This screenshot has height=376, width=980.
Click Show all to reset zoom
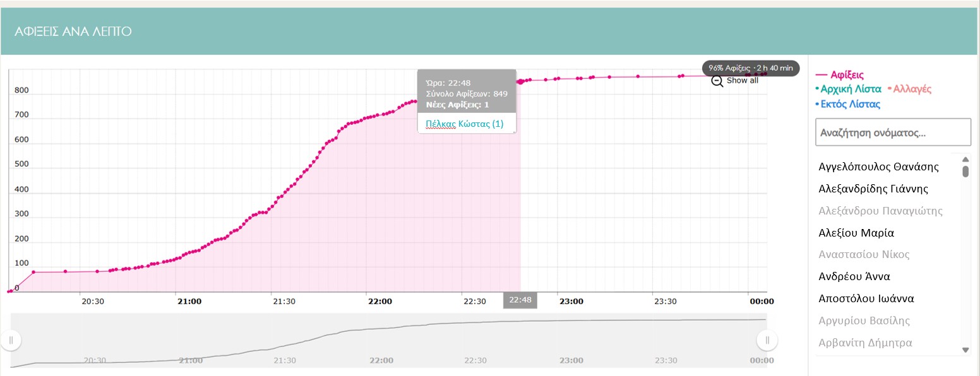pos(742,81)
